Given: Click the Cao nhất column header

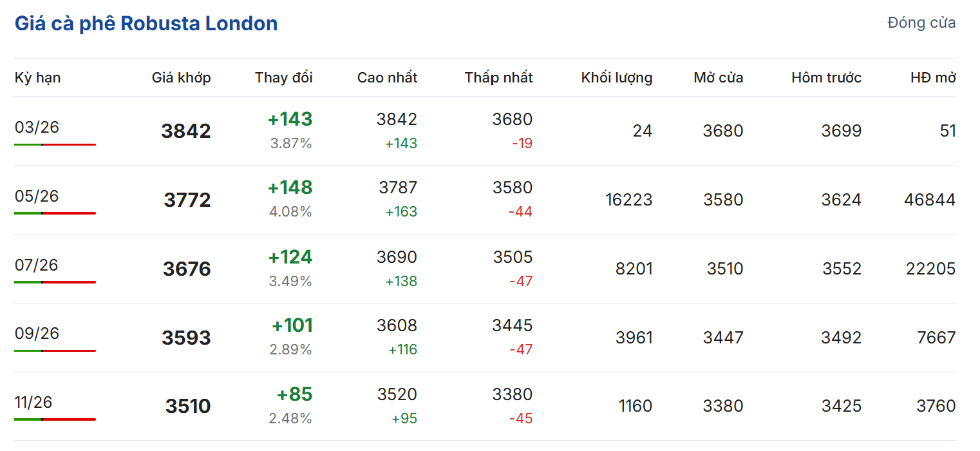Looking at the screenshot, I should coord(387,78).
